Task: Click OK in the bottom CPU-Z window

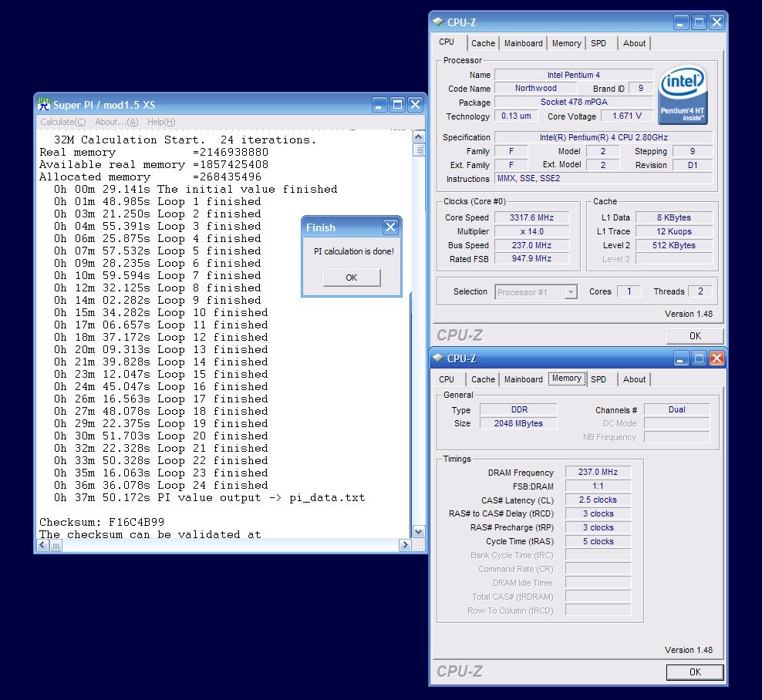Action: click(695, 671)
